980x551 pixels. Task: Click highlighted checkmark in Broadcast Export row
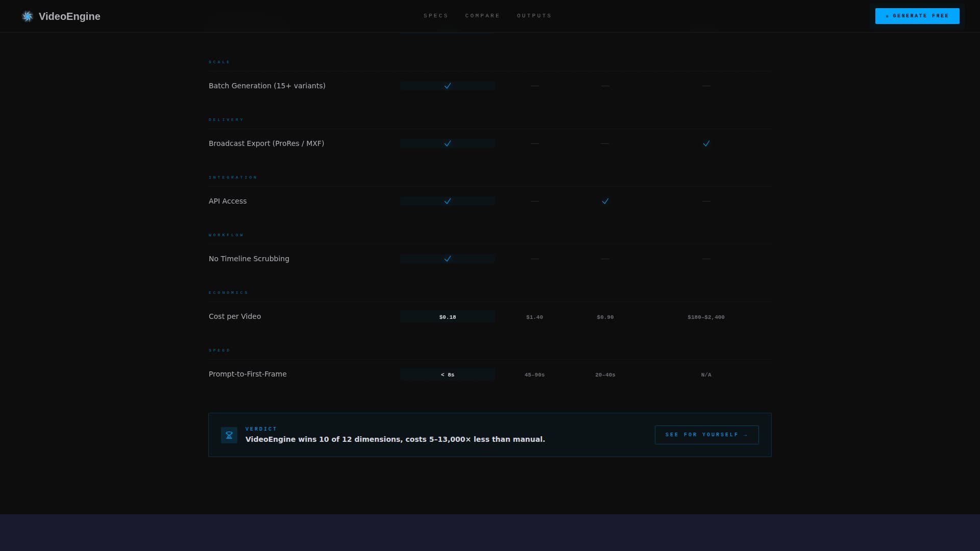point(448,143)
